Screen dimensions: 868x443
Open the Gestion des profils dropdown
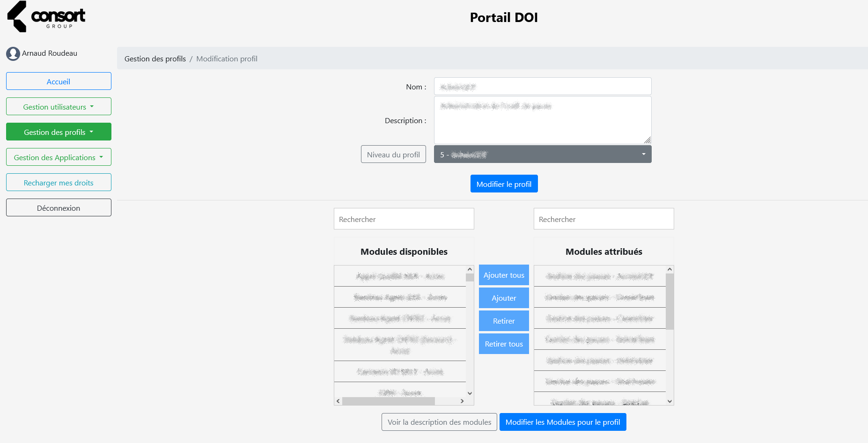pos(59,132)
